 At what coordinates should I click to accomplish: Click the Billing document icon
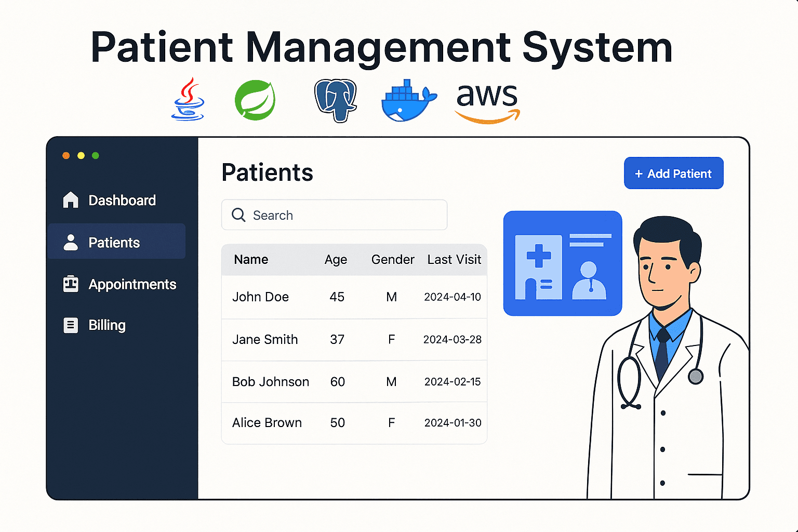70,325
